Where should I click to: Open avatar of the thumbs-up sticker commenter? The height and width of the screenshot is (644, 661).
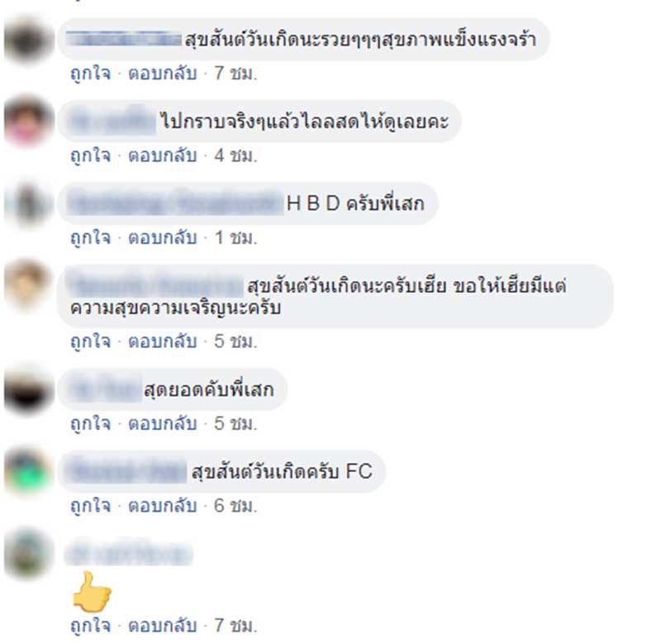pyautogui.click(x=29, y=554)
